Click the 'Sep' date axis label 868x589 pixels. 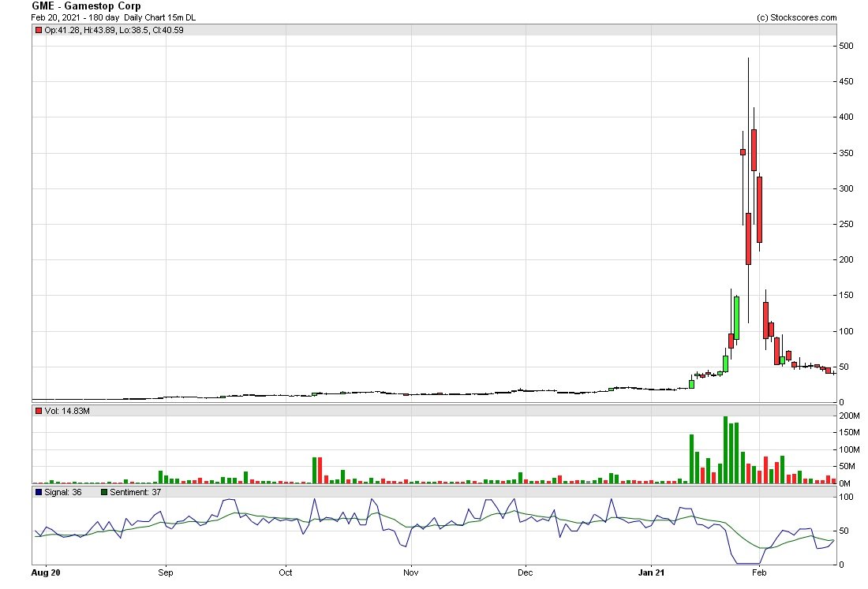[166, 572]
